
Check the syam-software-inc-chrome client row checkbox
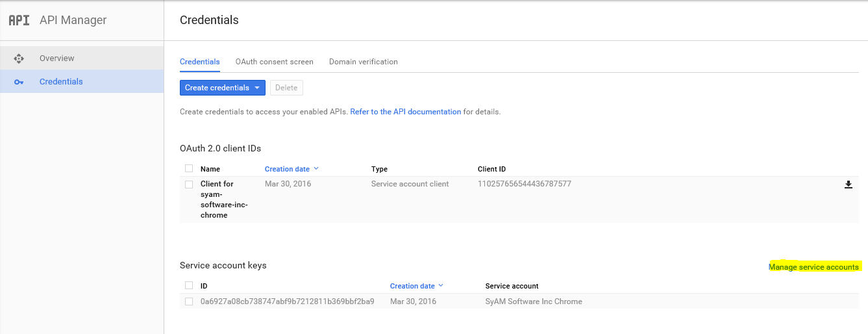189,185
